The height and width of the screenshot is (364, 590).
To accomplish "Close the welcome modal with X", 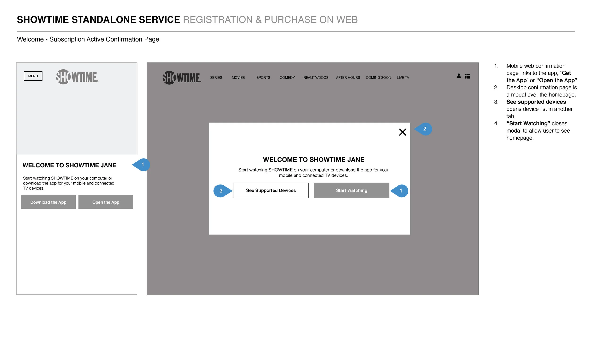I will coord(402,132).
